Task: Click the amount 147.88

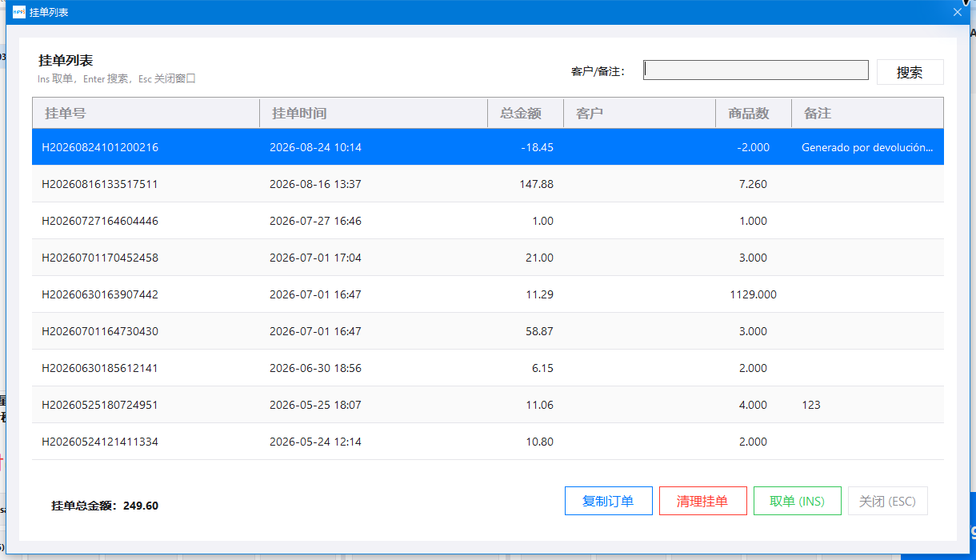Action: tap(536, 184)
